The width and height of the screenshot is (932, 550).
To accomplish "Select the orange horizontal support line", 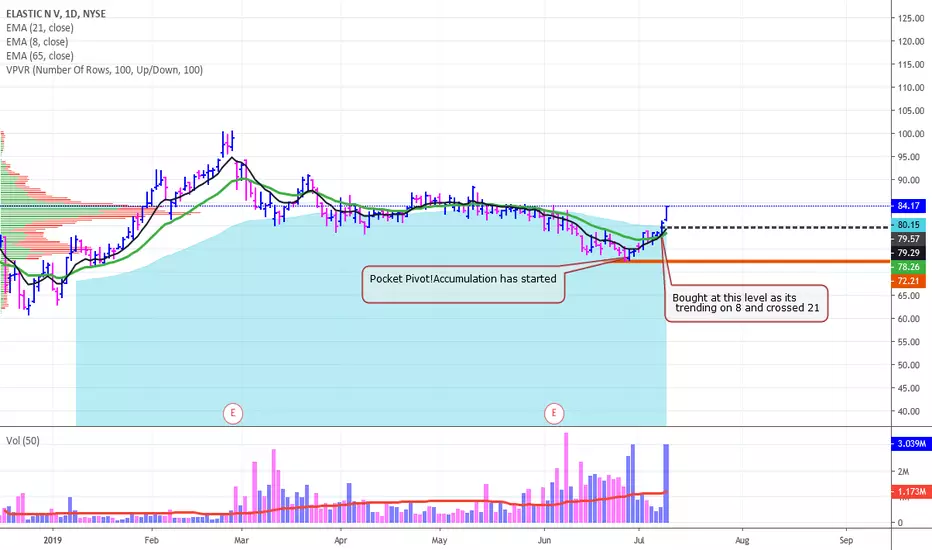I will pos(758,261).
